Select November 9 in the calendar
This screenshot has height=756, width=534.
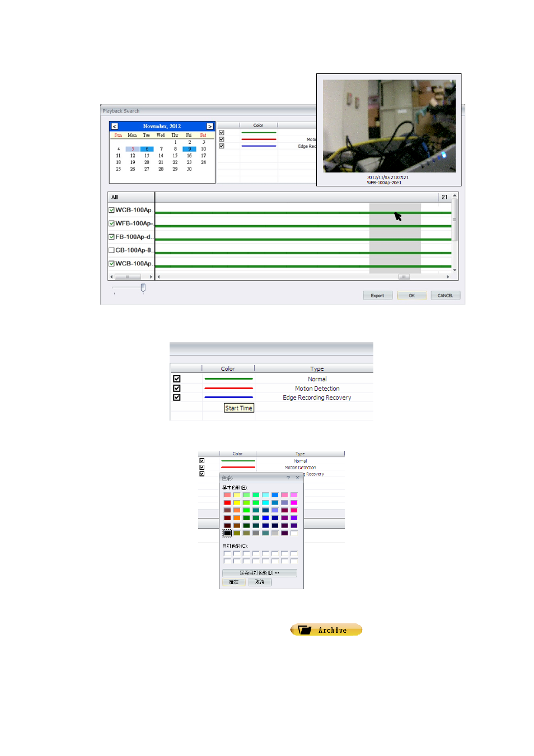point(189,149)
